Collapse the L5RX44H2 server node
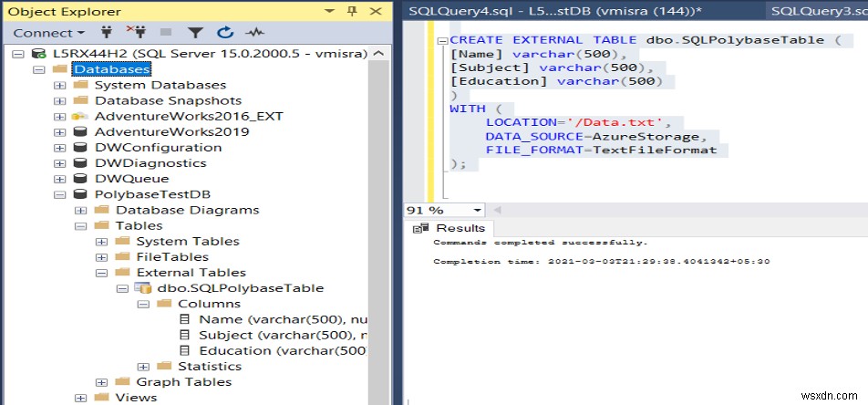 point(17,54)
